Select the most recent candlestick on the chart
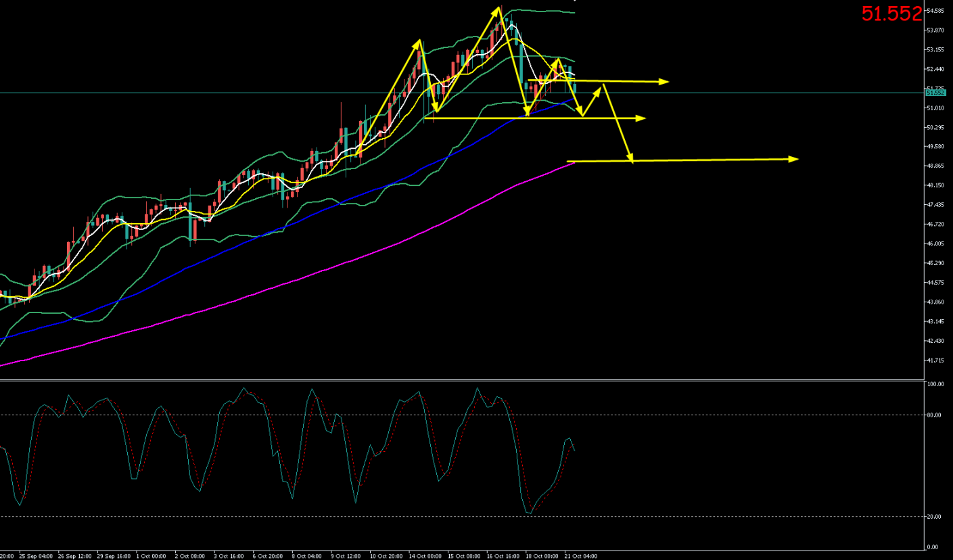953x560 pixels. tap(575, 87)
